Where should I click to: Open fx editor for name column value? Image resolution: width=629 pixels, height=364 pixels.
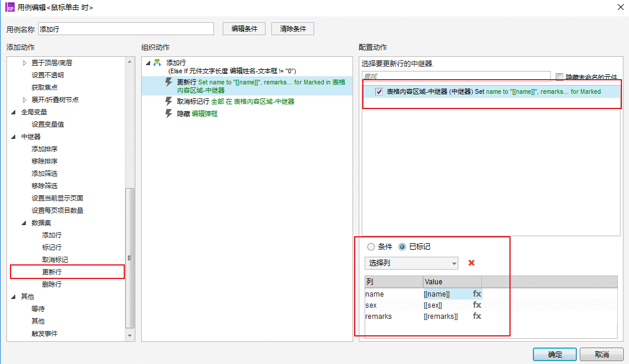[x=477, y=294]
